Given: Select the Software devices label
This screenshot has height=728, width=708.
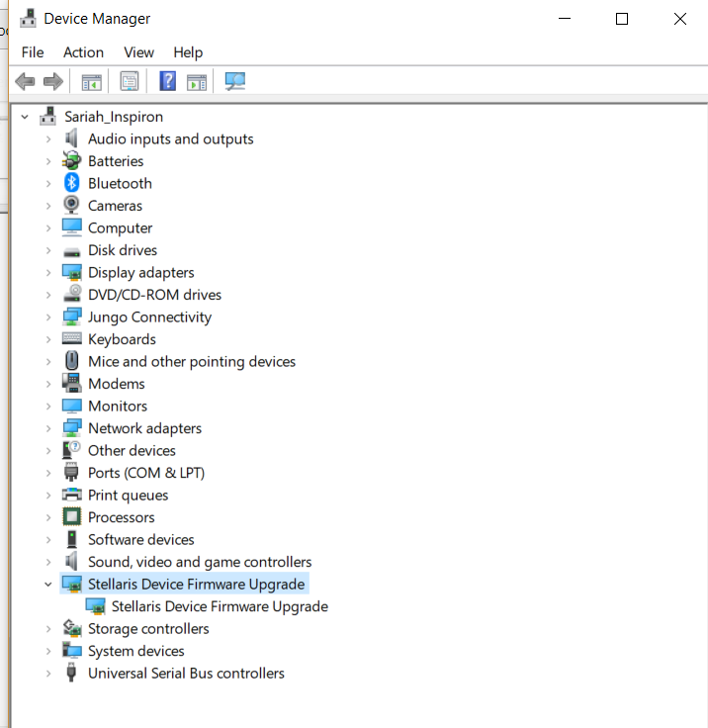Looking at the screenshot, I should [x=140, y=540].
